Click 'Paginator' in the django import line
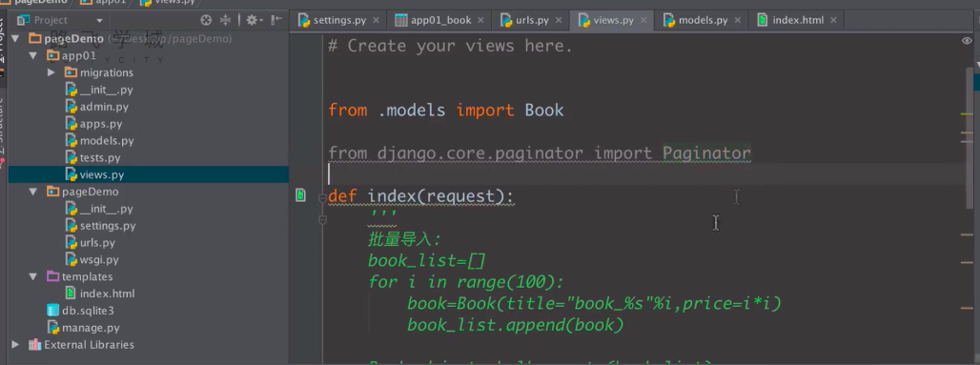 point(706,153)
